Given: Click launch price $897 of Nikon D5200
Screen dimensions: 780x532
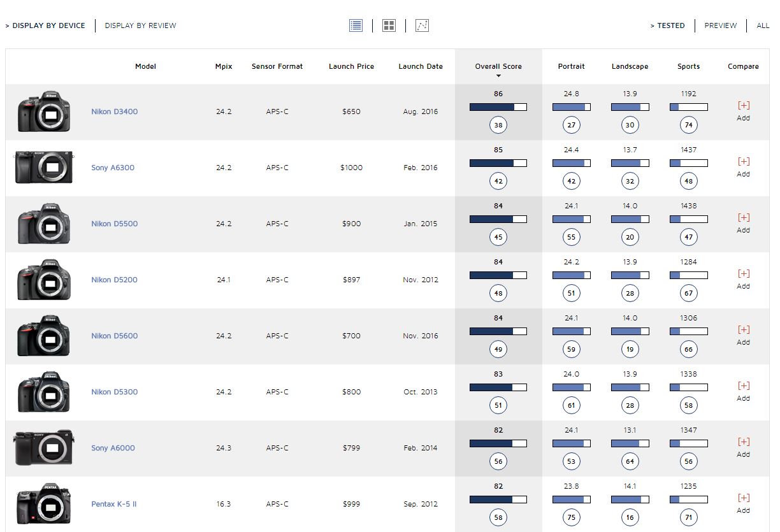Looking at the screenshot, I should click(351, 280).
